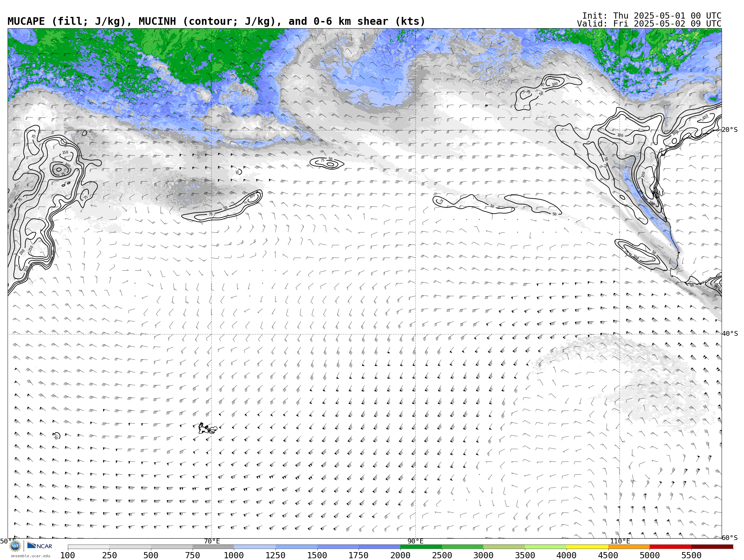Click the 110°E longitude label

point(620,541)
